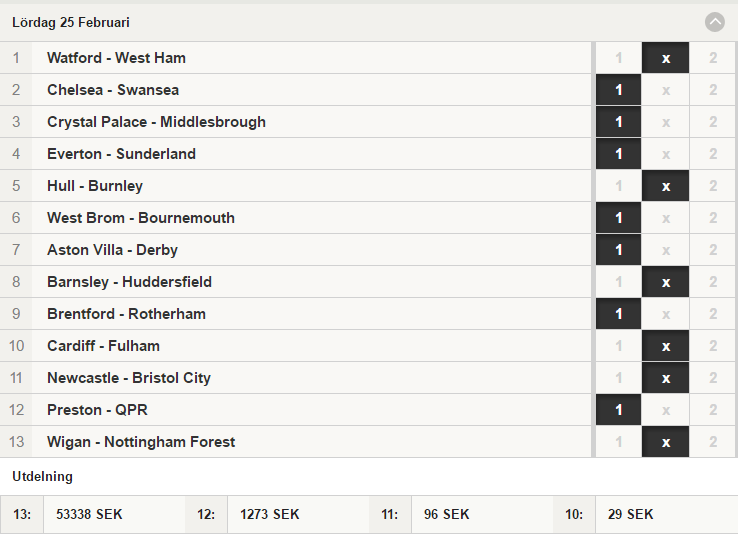Toggle x for Cardiff - Fulham
This screenshot has width=738, height=535.
pyautogui.click(x=666, y=346)
